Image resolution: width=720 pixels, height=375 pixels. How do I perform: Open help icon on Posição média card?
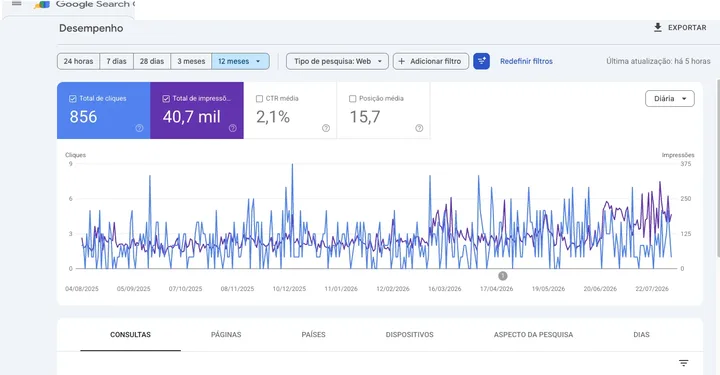point(419,128)
